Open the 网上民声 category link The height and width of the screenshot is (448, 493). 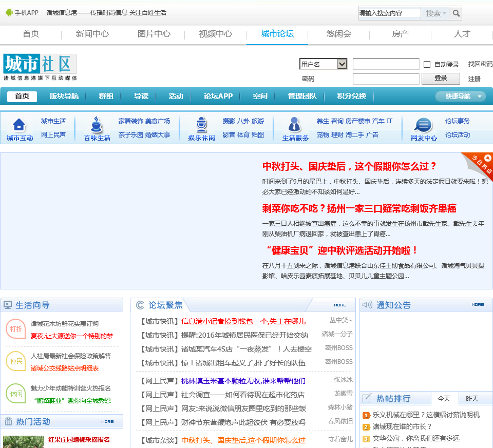coord(53,135)
